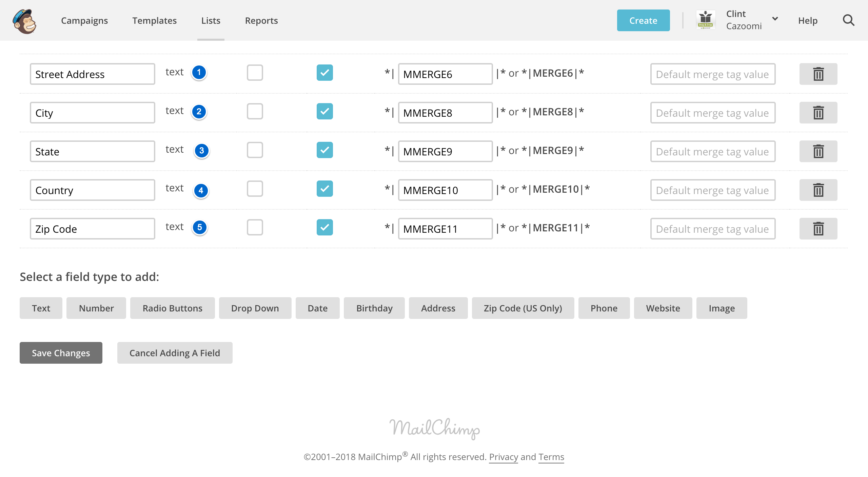Edit the Street Address label field

pos(93,74)
